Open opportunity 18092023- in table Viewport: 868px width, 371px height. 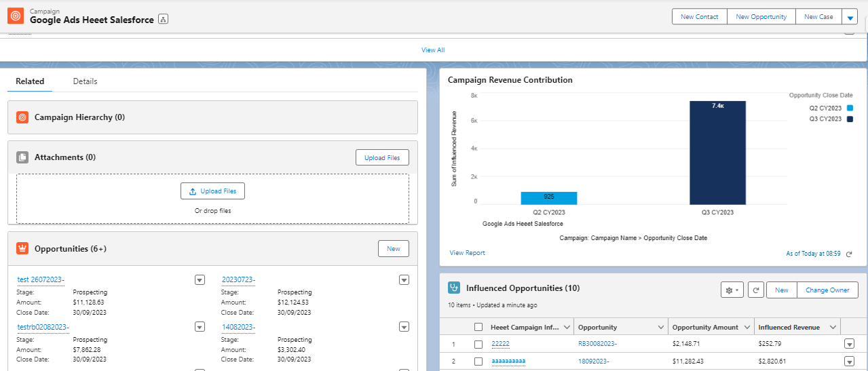[594, 361]
